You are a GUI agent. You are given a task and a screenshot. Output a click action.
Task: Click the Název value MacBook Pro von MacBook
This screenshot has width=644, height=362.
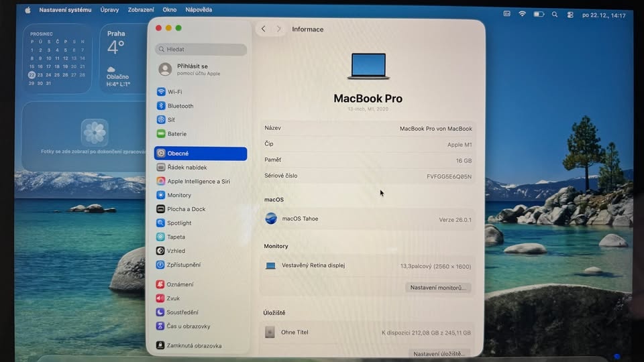point(436,129)
